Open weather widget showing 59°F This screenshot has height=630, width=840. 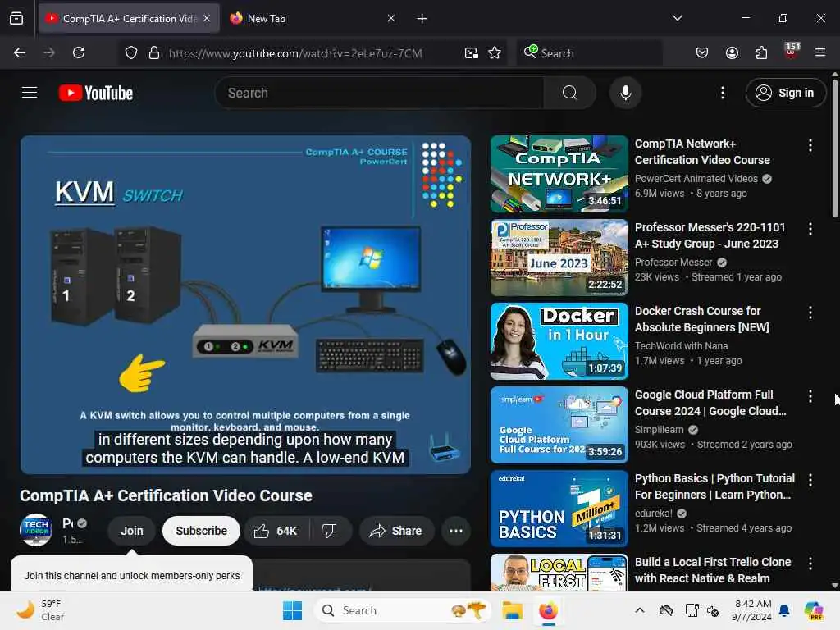(x=40, y=610)
